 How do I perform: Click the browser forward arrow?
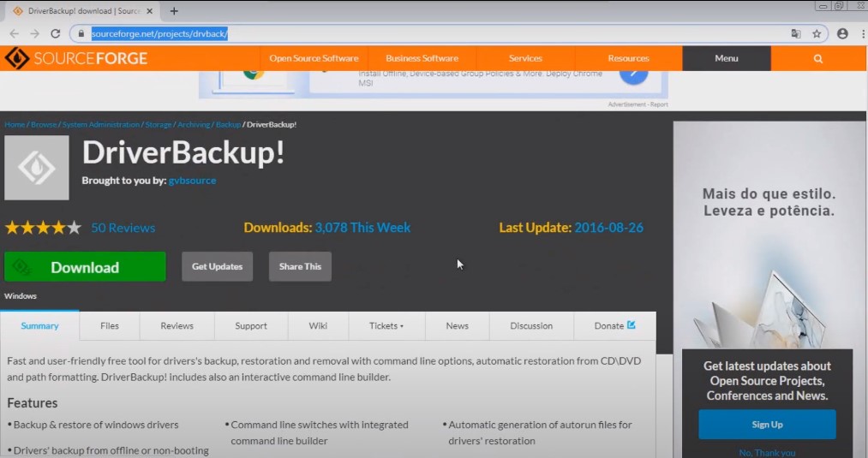coord(34,33)
